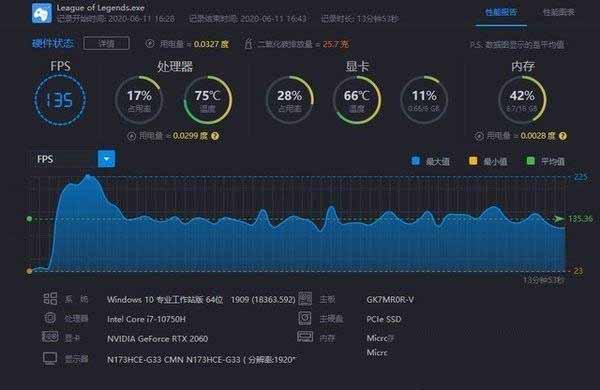Click the graphics card icon beside RTX 2060
Image resolution: width=600 pixels, height=390 pixels.
[50, 337]
